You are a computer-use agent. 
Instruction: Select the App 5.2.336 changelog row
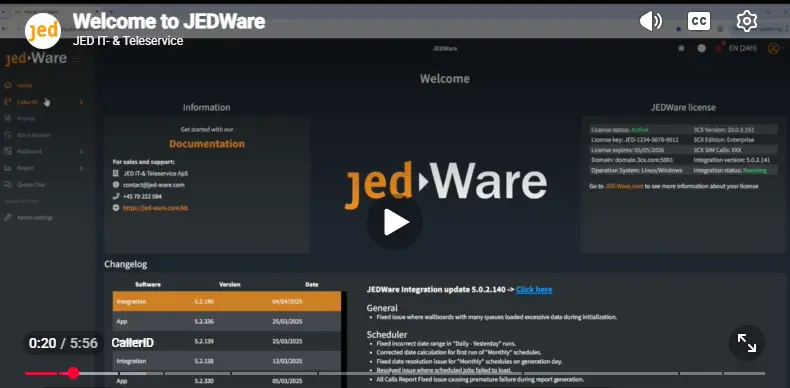pos(227,321)
